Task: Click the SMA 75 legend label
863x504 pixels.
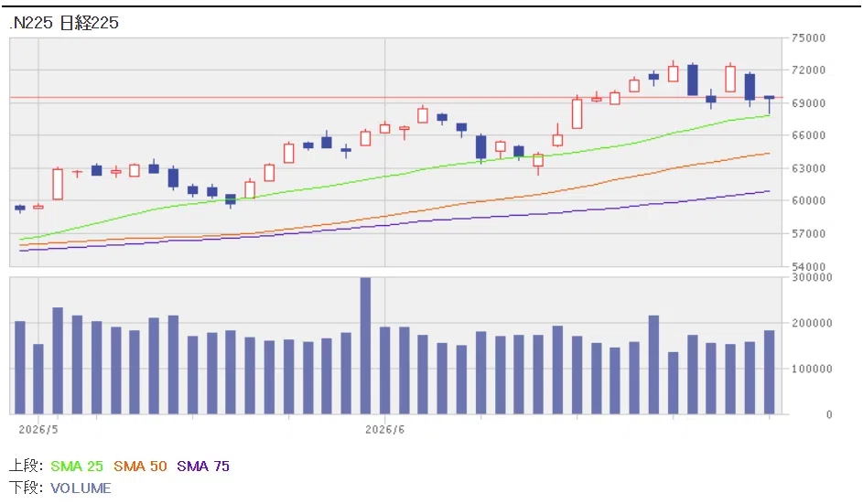Action: [x=203, y=466]
